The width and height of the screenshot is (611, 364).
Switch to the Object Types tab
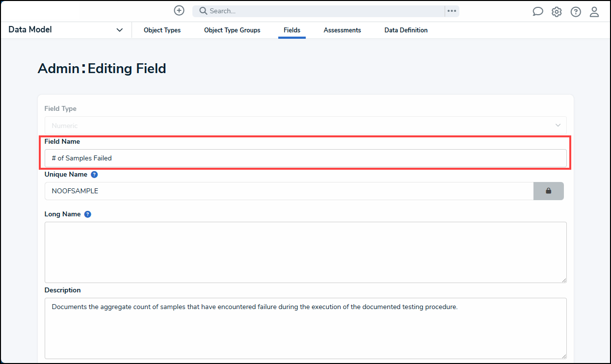pyautogui.click(x=162, y=30)
